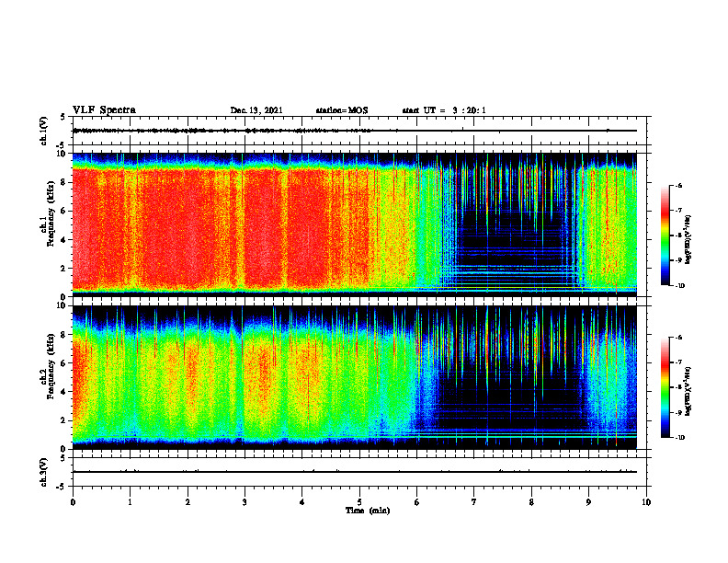728x563 pixels.
Task: Click time axis tick label "6"
Action: [417, 502]
